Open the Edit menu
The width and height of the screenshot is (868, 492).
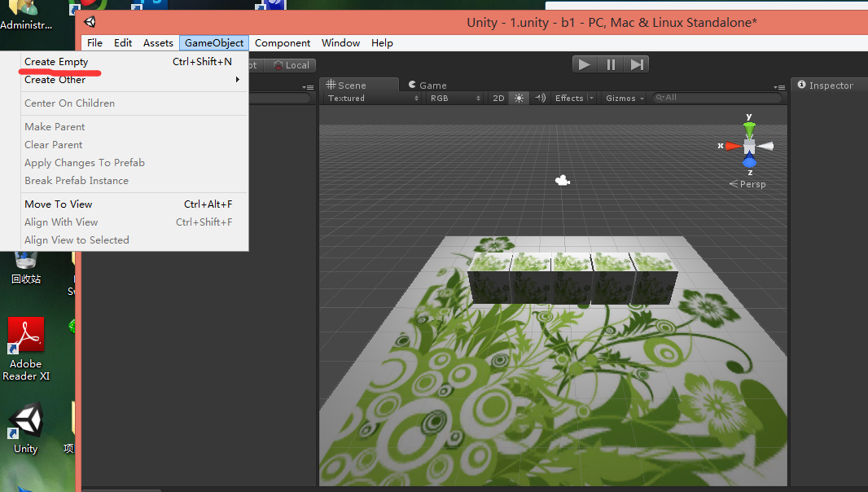[123, 42]
